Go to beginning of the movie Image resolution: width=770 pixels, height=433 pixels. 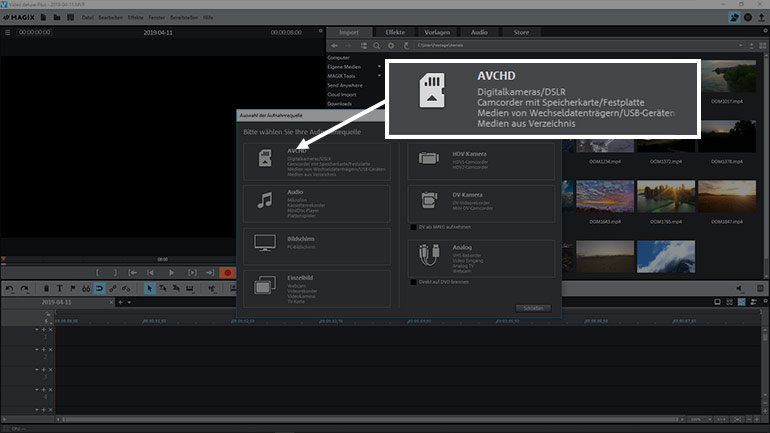point(150,272)
